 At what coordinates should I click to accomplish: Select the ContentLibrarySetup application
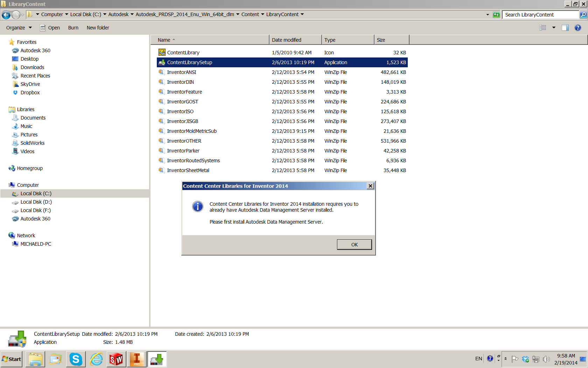point(282,62)
